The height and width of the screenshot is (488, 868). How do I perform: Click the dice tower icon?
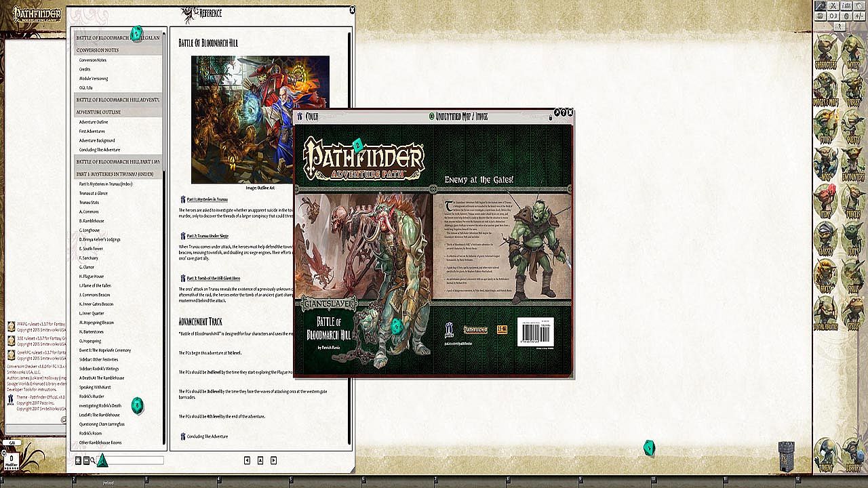785,457
